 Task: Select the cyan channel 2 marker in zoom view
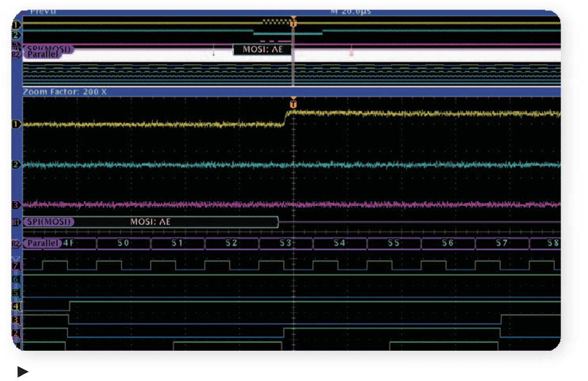17,165
